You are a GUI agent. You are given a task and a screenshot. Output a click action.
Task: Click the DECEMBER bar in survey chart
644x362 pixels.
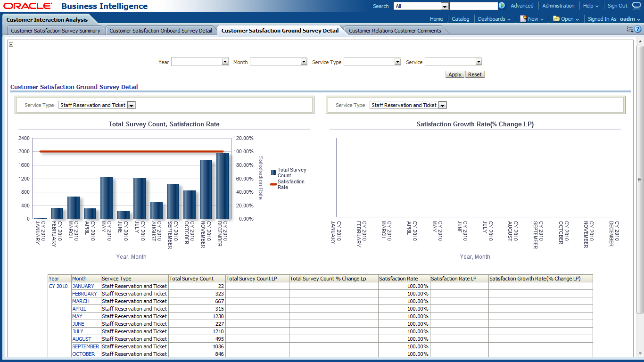pos(223,186)
